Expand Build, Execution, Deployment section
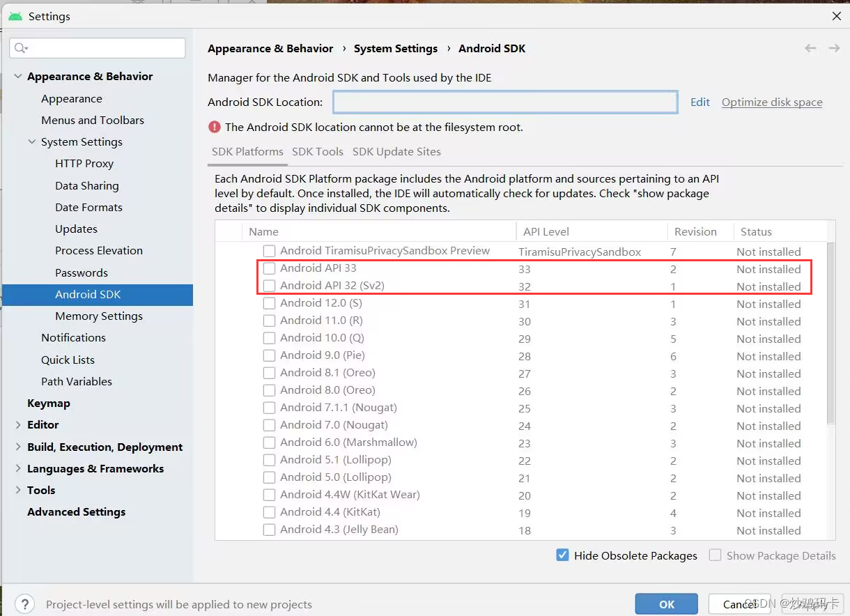The width and height of the screenshot is (850, 616). (18, 447)
